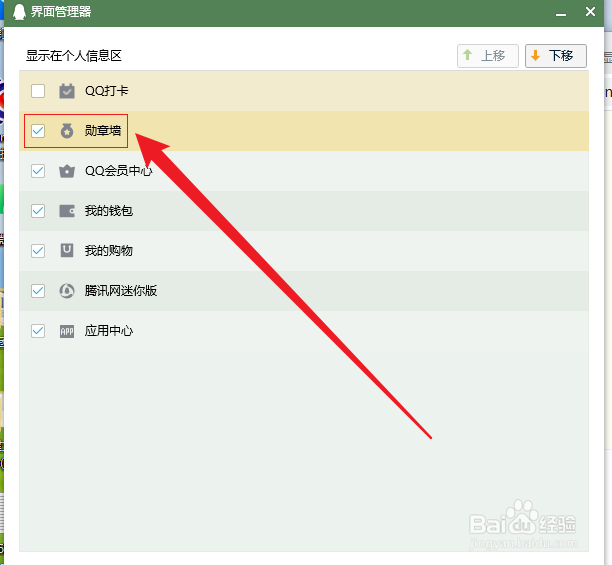Click the QQ penguin logo in title bar
The image size is (612, 565).
[19, 12]
